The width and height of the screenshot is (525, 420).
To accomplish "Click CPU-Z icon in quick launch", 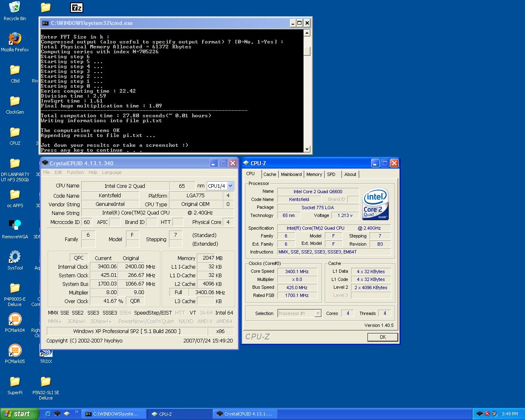I will (67, 414).
